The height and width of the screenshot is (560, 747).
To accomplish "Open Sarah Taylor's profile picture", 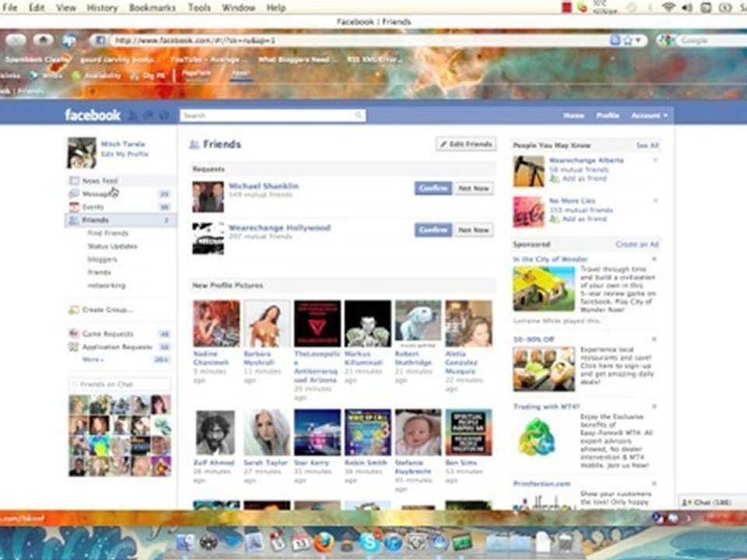I will (x=267, y=432).
